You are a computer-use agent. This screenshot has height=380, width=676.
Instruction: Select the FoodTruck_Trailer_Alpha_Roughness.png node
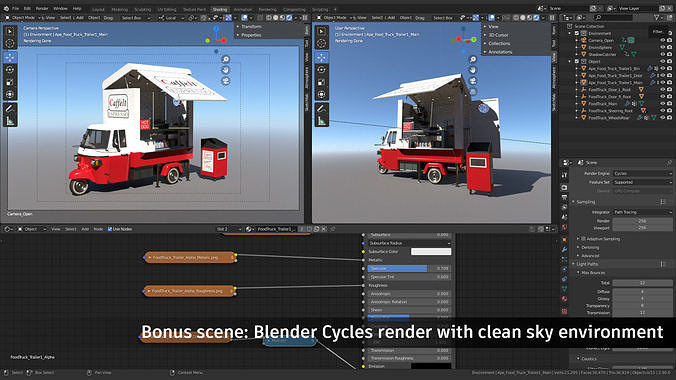(x=190, y=291)
